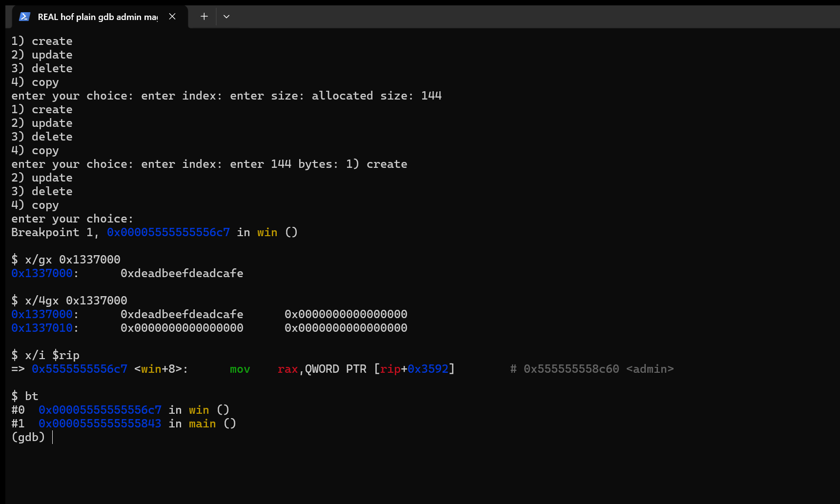Image resolution: width=840 pixels, height=504 pixels.
Task: Open the new tab profile dropdown
Action: (x=226, y=17)
